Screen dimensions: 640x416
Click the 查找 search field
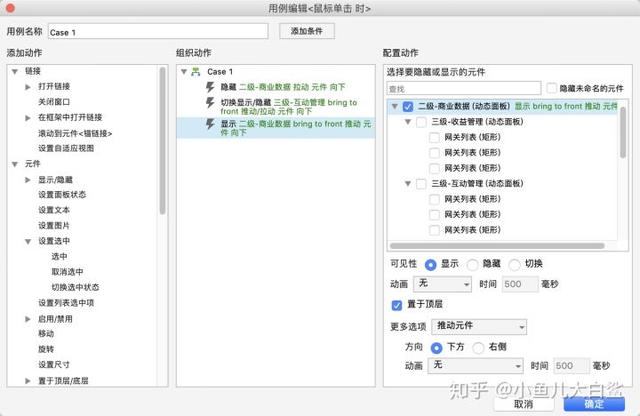click(x=464, y=88)
